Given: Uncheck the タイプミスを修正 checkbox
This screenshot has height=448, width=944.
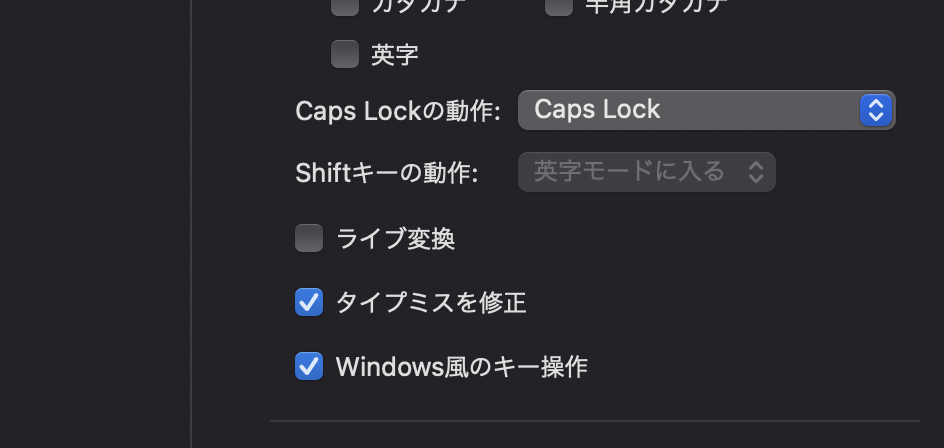Looking at the screenshot, I should [x=309, y=302].
